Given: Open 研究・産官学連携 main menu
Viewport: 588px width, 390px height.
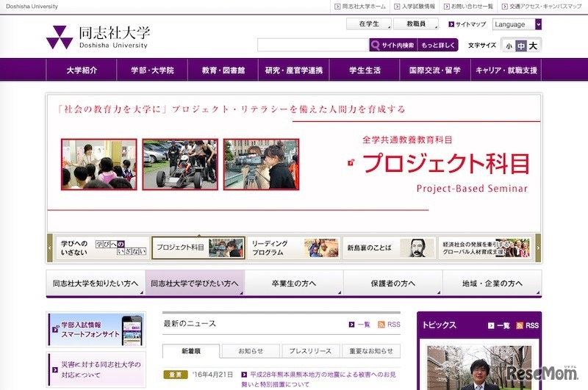Looking at the screenshot, I should pos(293,70).
